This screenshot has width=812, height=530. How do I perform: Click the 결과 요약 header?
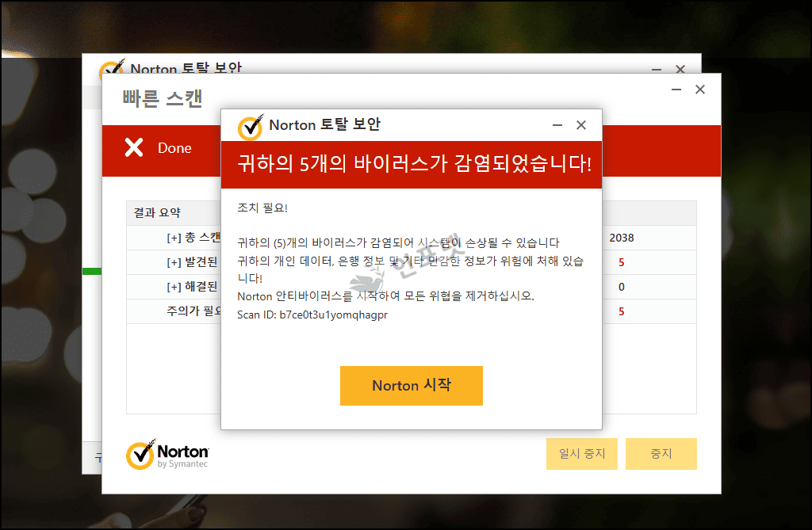pos(157,213)
